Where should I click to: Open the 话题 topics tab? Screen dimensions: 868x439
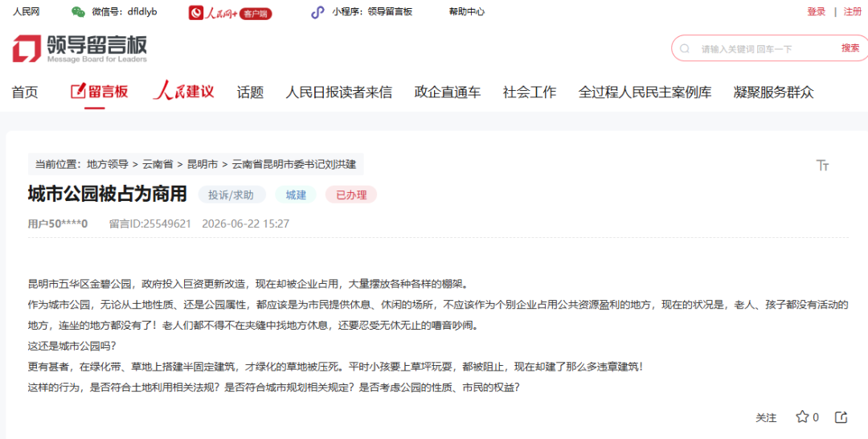250,92
